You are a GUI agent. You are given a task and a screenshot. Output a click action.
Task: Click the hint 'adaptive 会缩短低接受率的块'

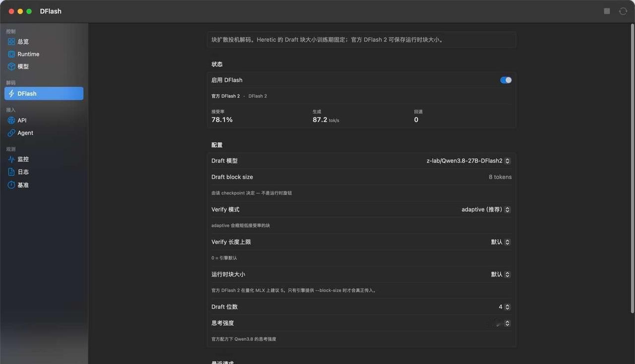(241, 226)
